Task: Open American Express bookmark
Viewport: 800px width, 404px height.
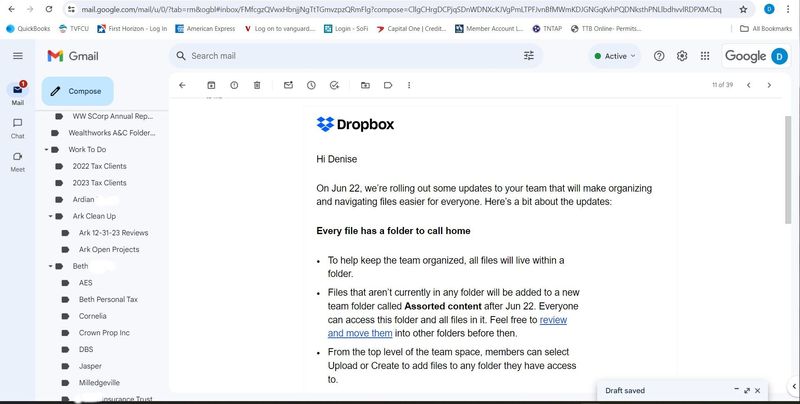Action: 205,29
